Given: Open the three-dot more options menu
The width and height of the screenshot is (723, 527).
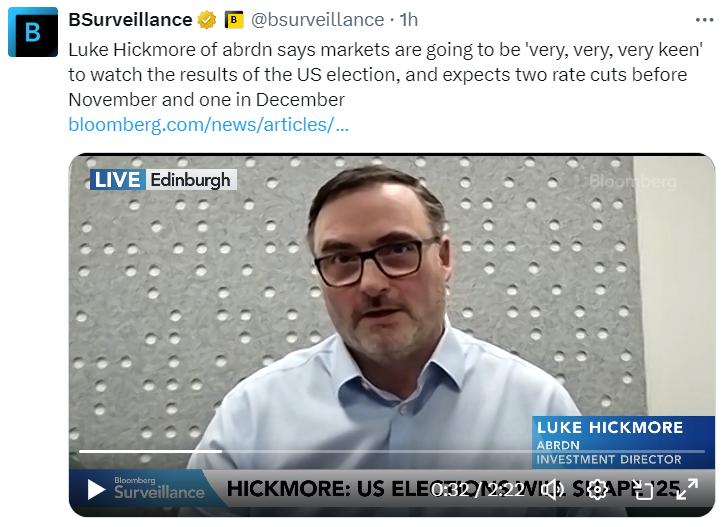Looking at the screenshot, I should 705,20.
